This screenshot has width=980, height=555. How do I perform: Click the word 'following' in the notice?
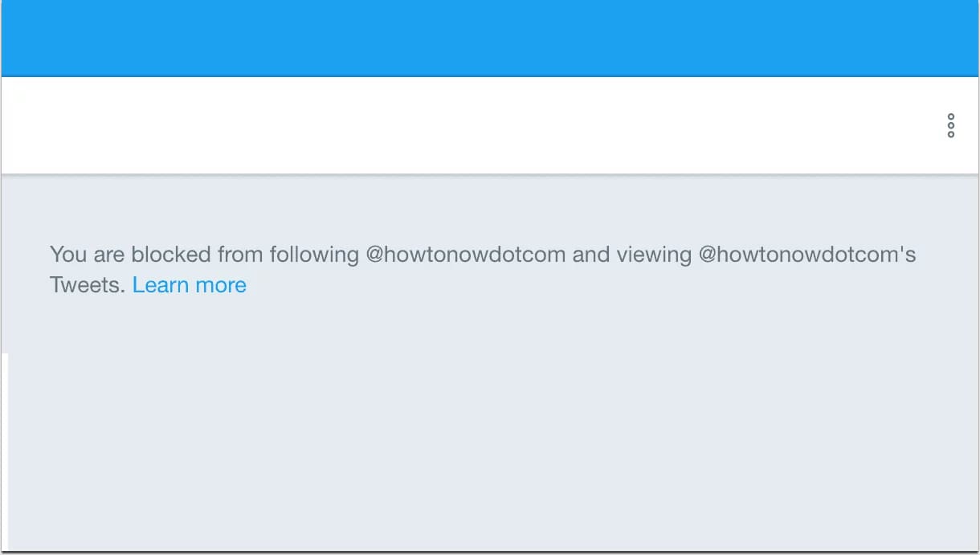314,255
